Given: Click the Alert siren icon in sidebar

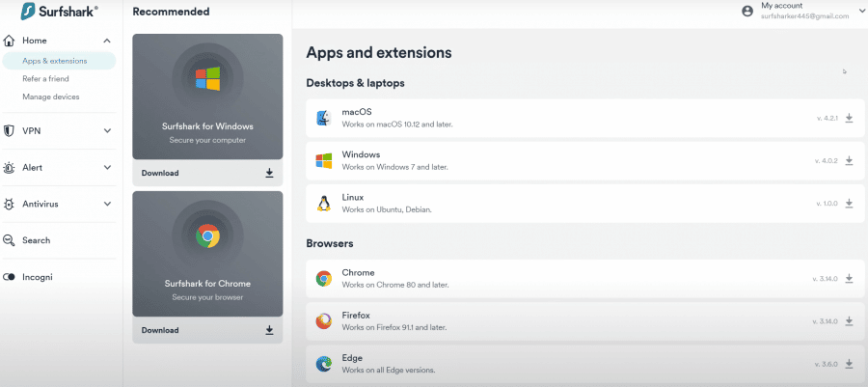Looking at the screenshot, I should point(9,168).
